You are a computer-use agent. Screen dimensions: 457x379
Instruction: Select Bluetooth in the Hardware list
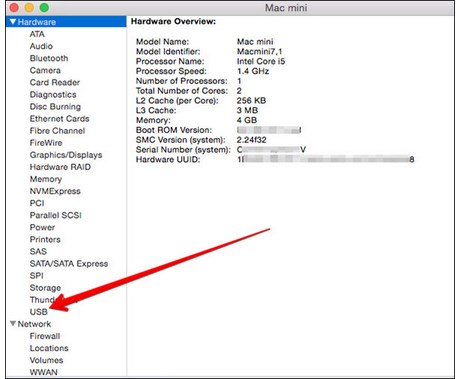49,58
